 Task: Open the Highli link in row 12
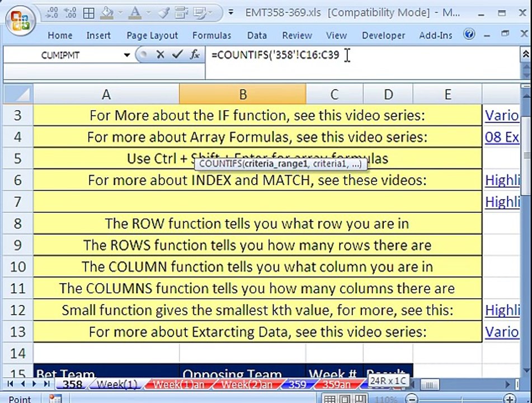(502, 310)
